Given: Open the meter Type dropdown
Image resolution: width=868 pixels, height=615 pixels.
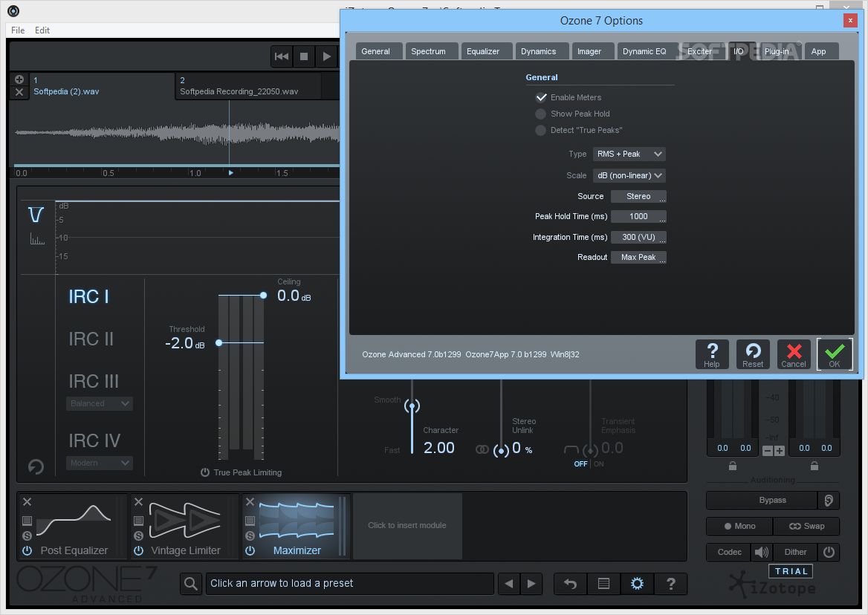Looking at the screenshot, I should (x=629, y=154).
